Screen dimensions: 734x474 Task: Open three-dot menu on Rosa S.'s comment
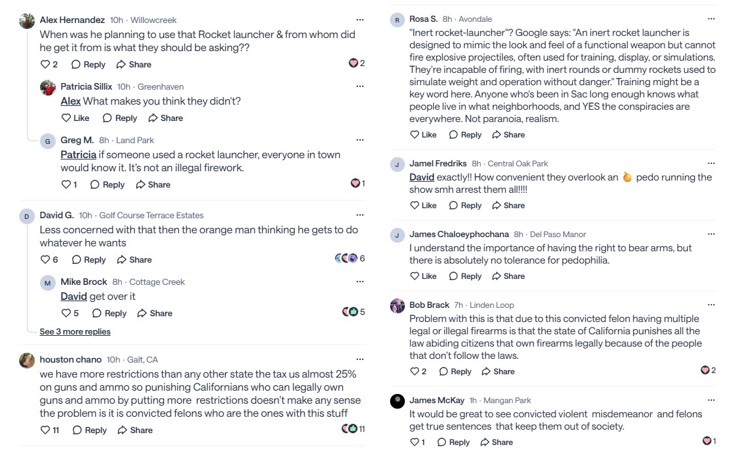click(711, 19)
